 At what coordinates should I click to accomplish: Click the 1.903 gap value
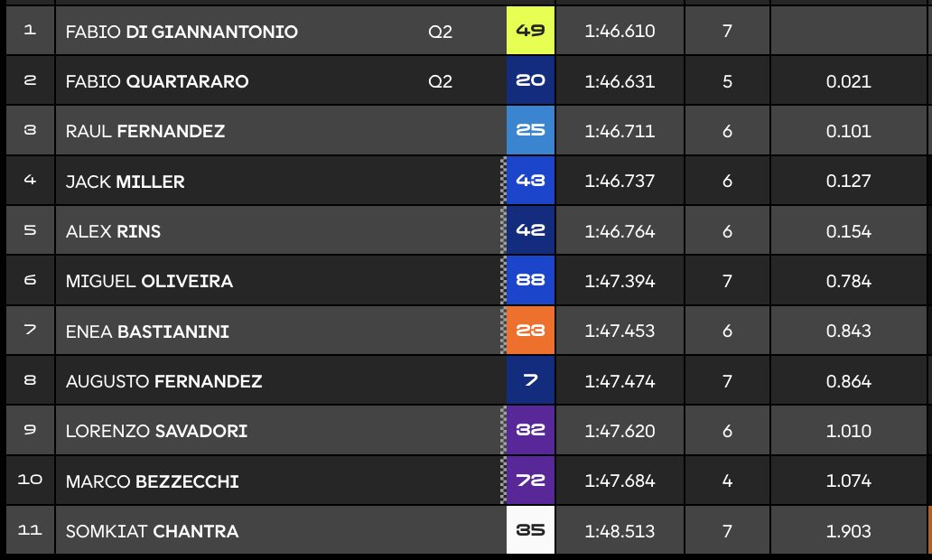848,531
